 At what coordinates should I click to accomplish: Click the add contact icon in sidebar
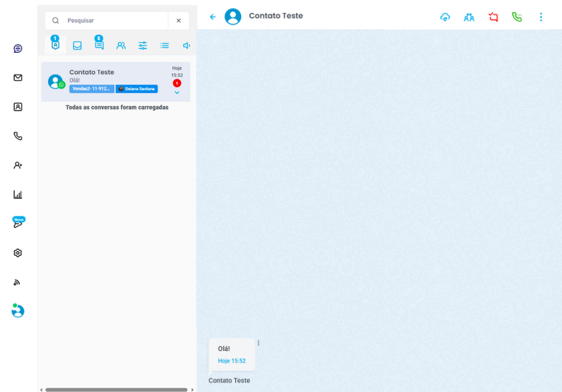point(18,165)
